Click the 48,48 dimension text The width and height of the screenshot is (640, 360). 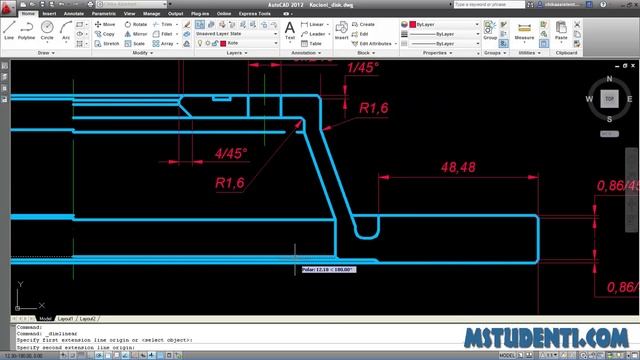(458, 167)
